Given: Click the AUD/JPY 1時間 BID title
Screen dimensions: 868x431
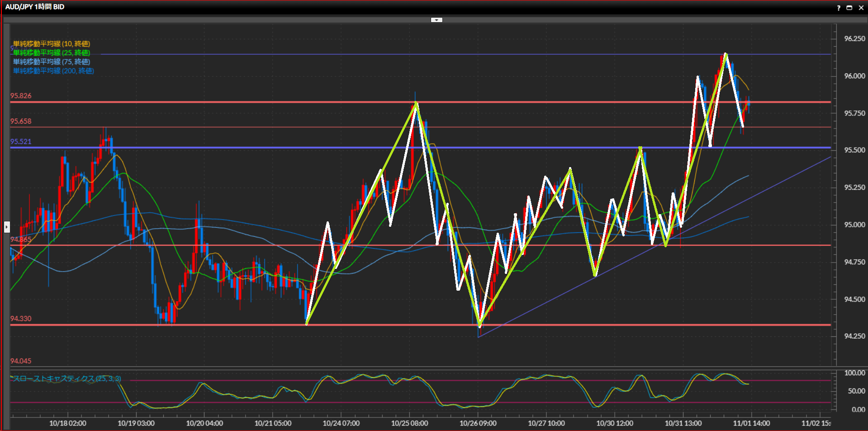Looking at the screenshot, I should coord(35,7).
